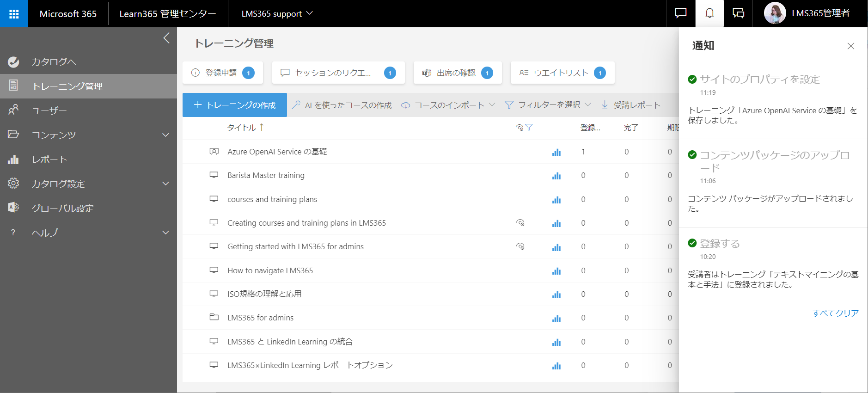Click webinar type icon on Azure OpenAI row
The image size is (868, 393).
pyautogui.click(x=214, y=152)
